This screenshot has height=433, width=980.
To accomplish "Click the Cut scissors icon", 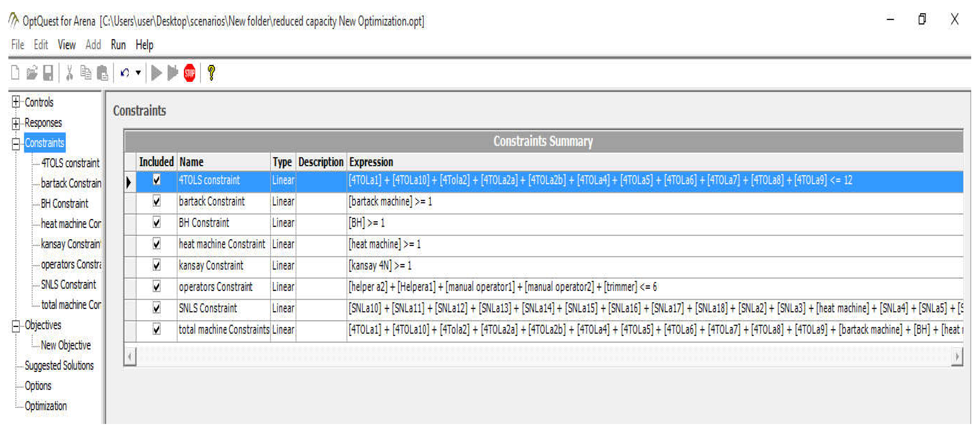I will tap(69, 72).
